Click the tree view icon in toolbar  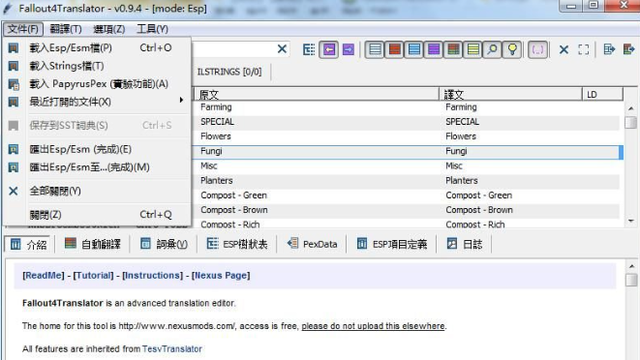[309, 50]
